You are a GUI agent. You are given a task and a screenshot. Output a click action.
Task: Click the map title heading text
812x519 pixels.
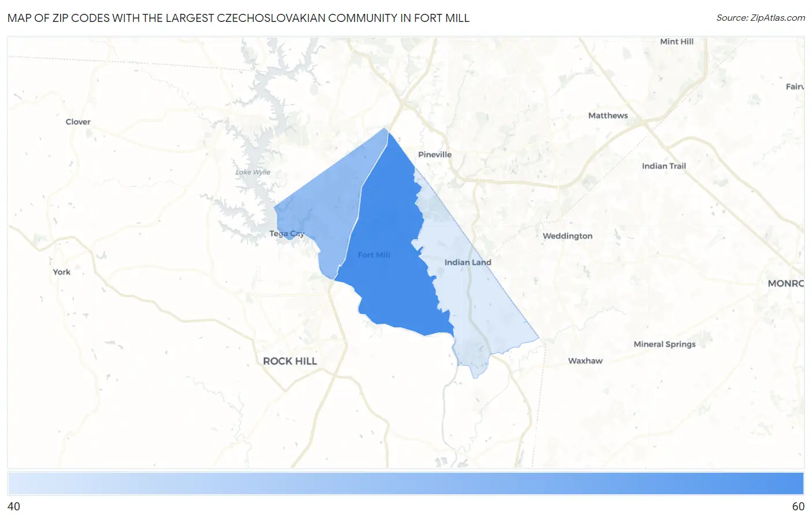tap(238, 18)
